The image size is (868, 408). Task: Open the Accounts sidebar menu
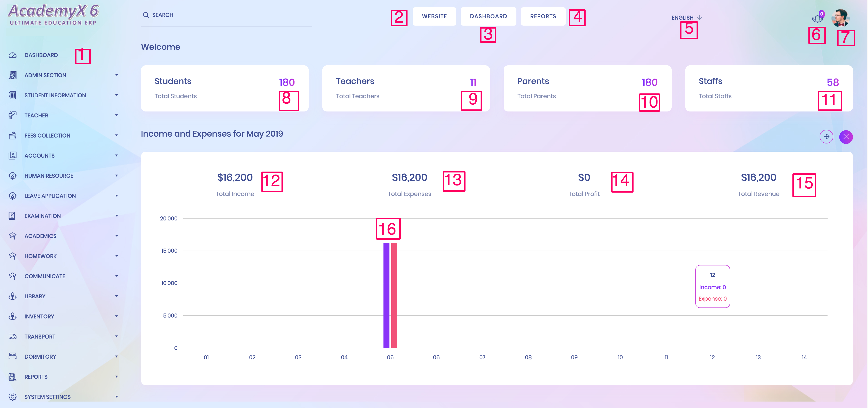(x=39, y=156)
